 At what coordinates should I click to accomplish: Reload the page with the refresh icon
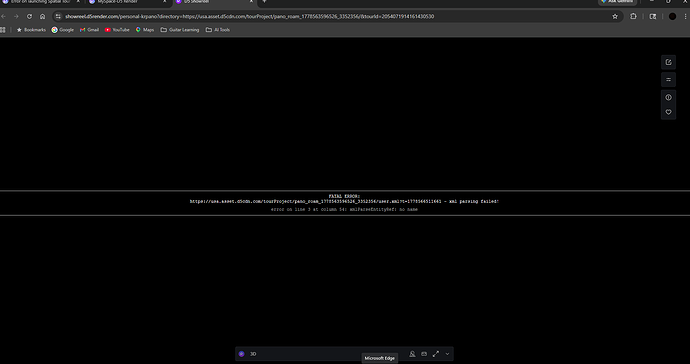tap(29, 16)
